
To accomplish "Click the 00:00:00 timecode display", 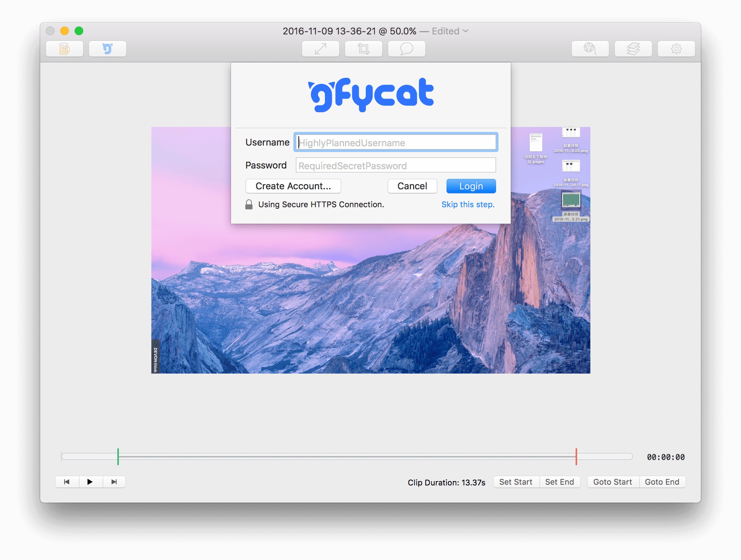I will tap(666, 457).
